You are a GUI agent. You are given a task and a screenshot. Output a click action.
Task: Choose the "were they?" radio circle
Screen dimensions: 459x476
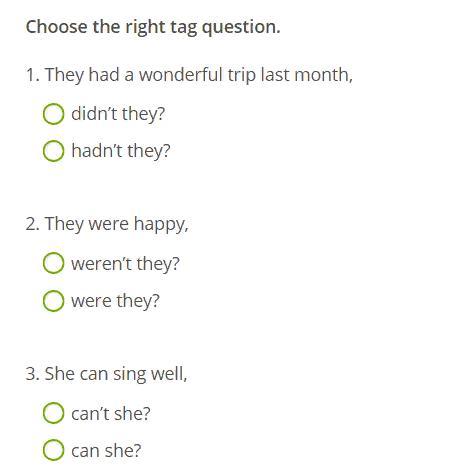53,301
